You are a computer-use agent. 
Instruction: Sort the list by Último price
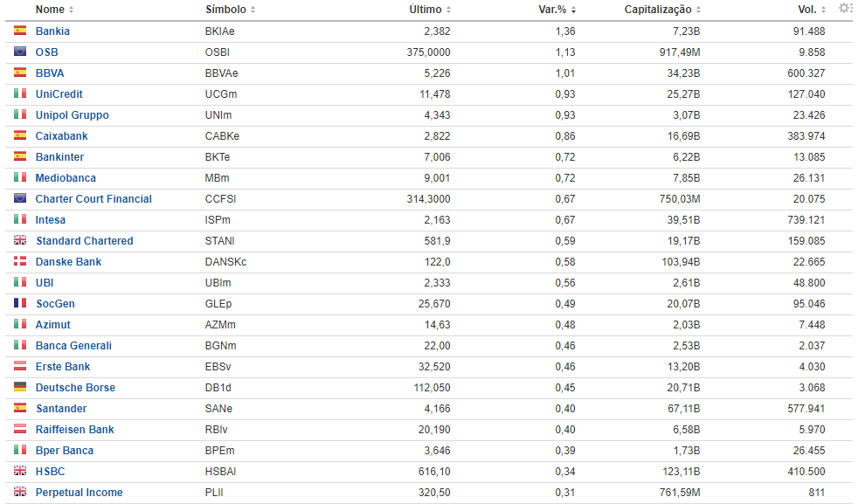coord(430,10)
